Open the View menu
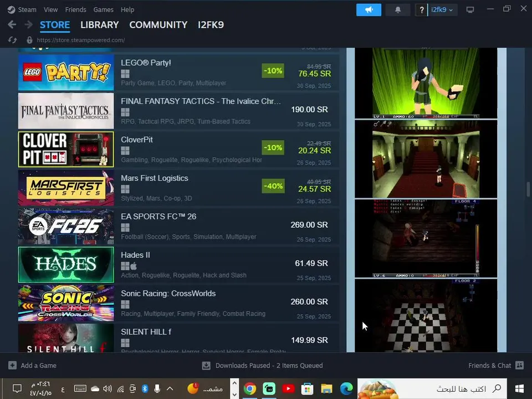This screenshot has width=532, height=399. pyautogui.click(x=50, y=10)
